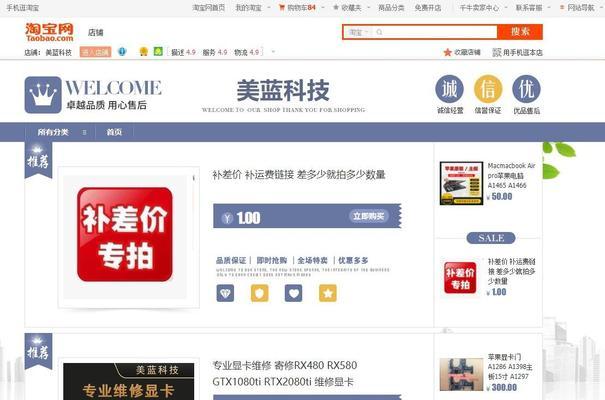Open the 苹果显卡门 sidebar thumbnail
This screenshot has height=400, width=605.
[x=461, y=375]
